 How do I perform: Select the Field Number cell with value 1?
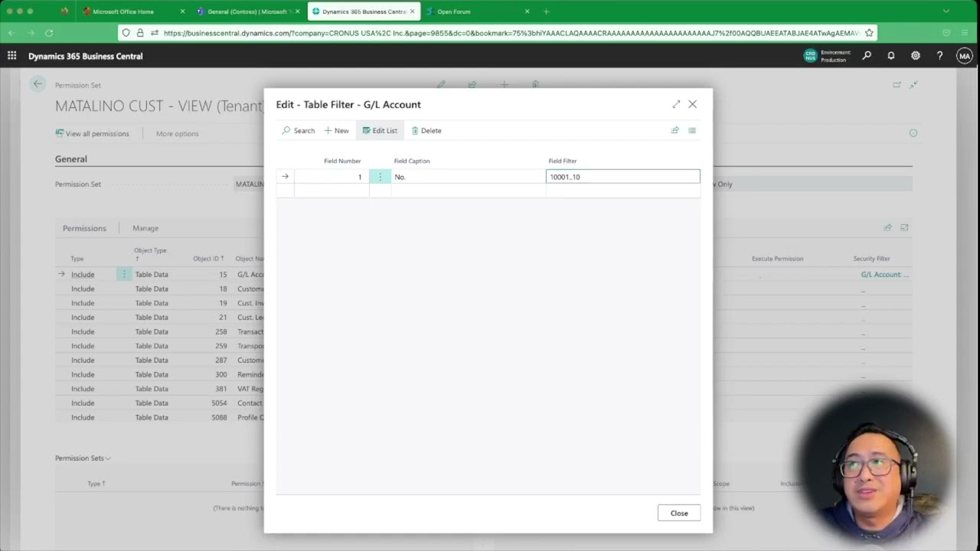click(332, 177)
